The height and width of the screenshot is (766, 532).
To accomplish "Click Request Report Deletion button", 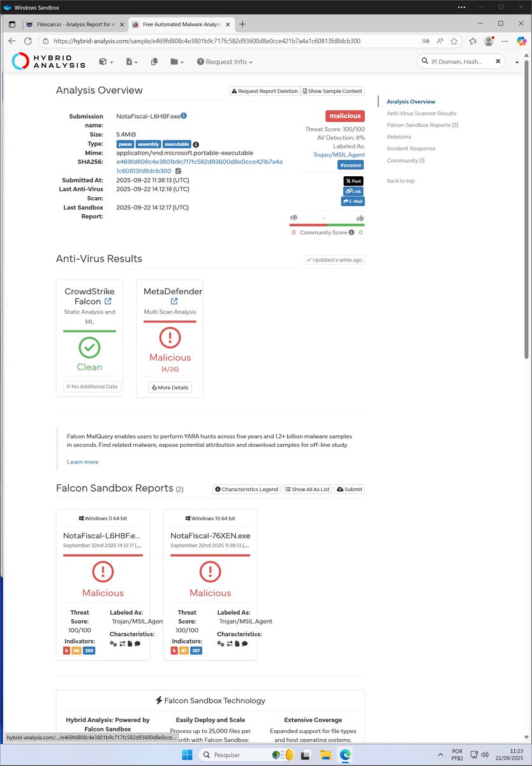I will point(264,91).
